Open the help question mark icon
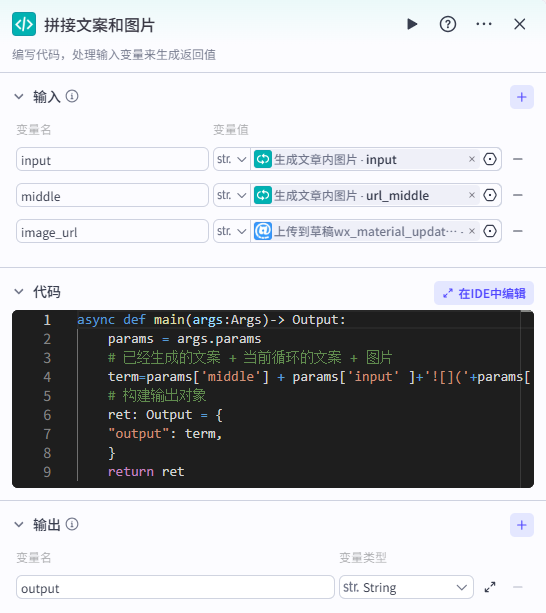Screen dimensions: 546x613 [448, 24]
